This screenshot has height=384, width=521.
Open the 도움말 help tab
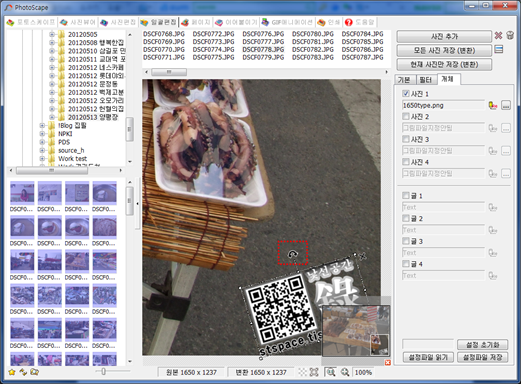coord(359,22)
